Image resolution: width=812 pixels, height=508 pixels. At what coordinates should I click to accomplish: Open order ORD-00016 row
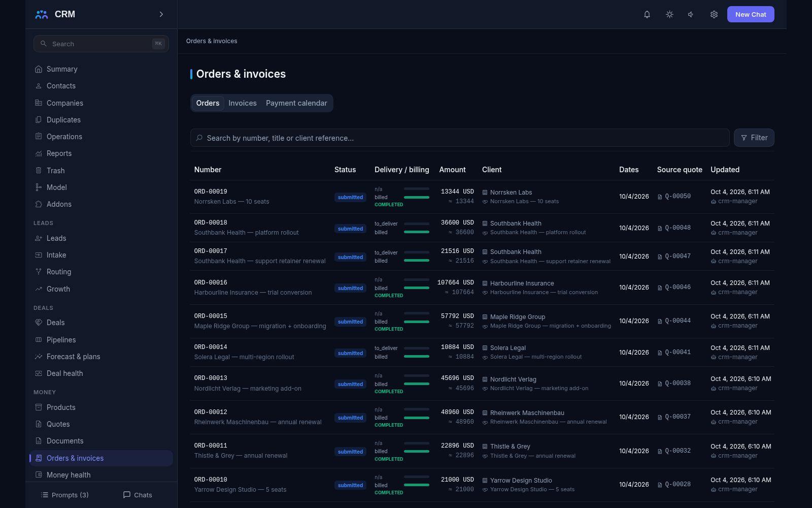pos(482,288)
